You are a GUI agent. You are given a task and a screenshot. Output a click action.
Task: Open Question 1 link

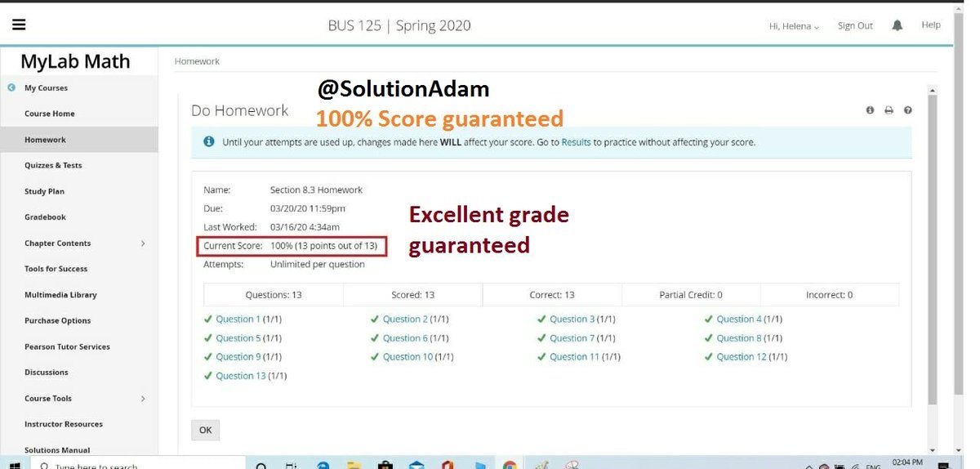(238, 319)
